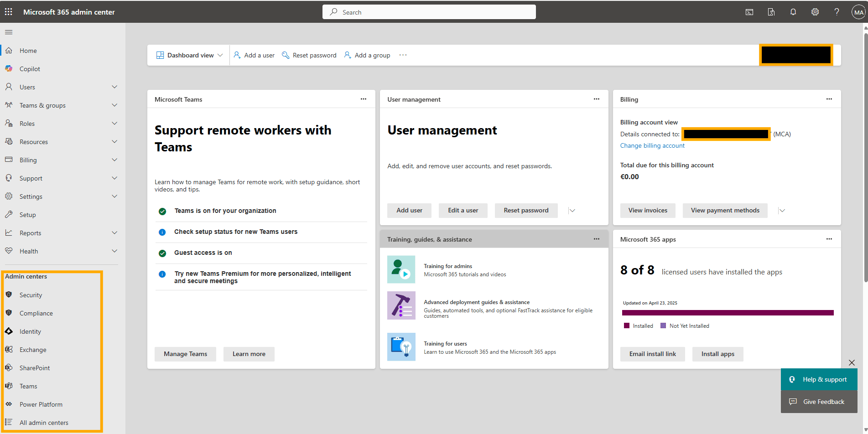
Task: Open the app launcher waffle icon
Action: click(8, 11)
